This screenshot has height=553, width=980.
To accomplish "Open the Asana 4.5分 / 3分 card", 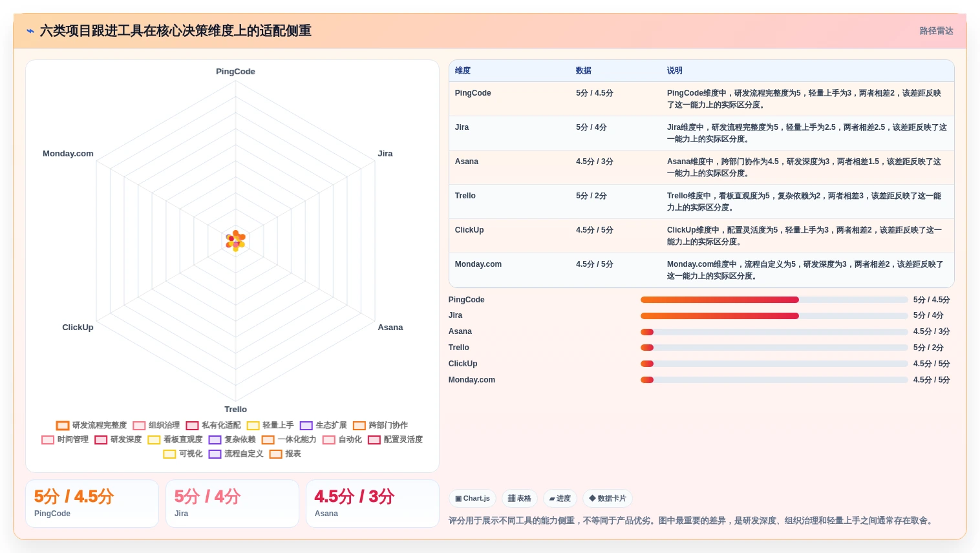I will coord(372,503).
